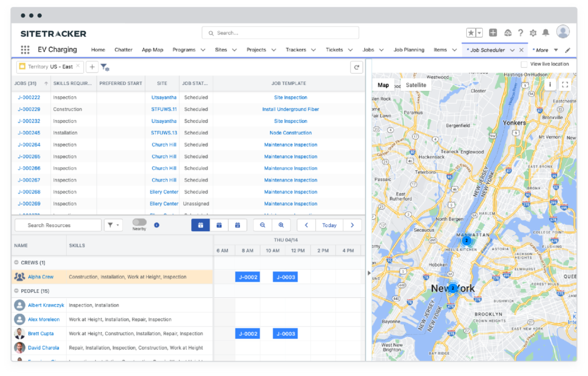Switch scheduler to the 7-day calendar view

click(219, 225)
